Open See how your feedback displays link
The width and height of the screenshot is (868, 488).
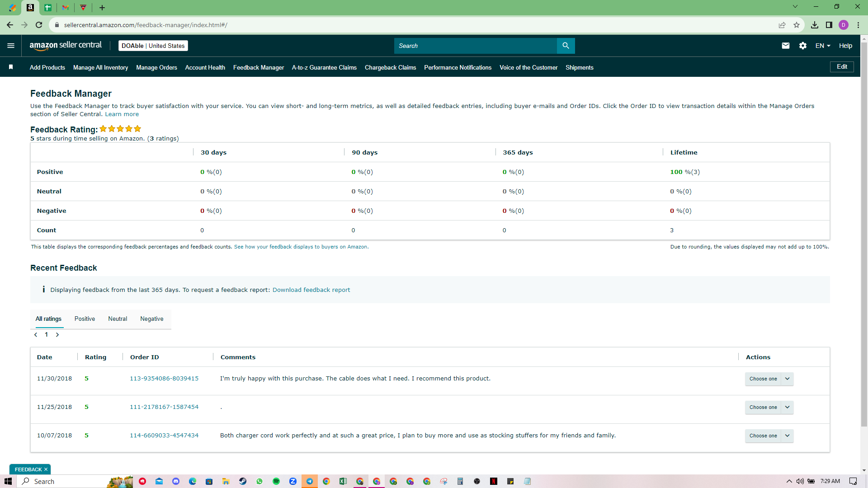click(x=302, y=247)
